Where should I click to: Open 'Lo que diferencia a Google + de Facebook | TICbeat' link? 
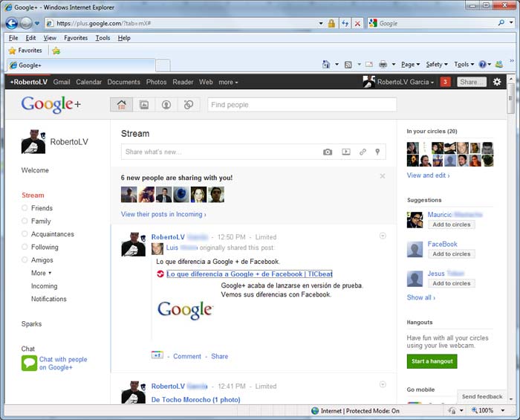point(250,274)
